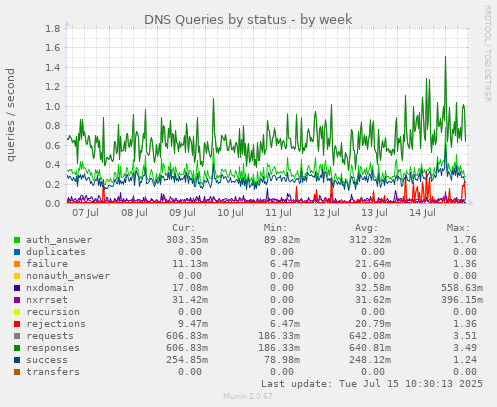Click the auth_answer green legend swatch

(17, 240)
